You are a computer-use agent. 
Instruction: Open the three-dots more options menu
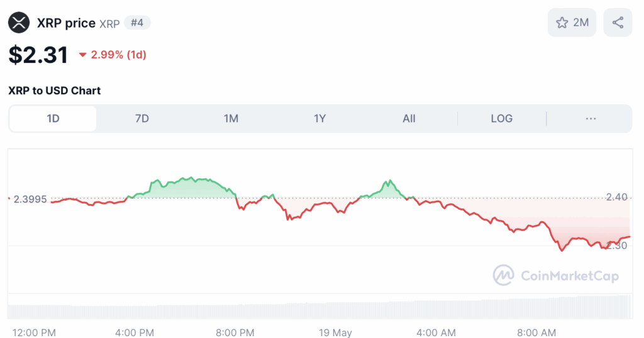coord(591,119)
